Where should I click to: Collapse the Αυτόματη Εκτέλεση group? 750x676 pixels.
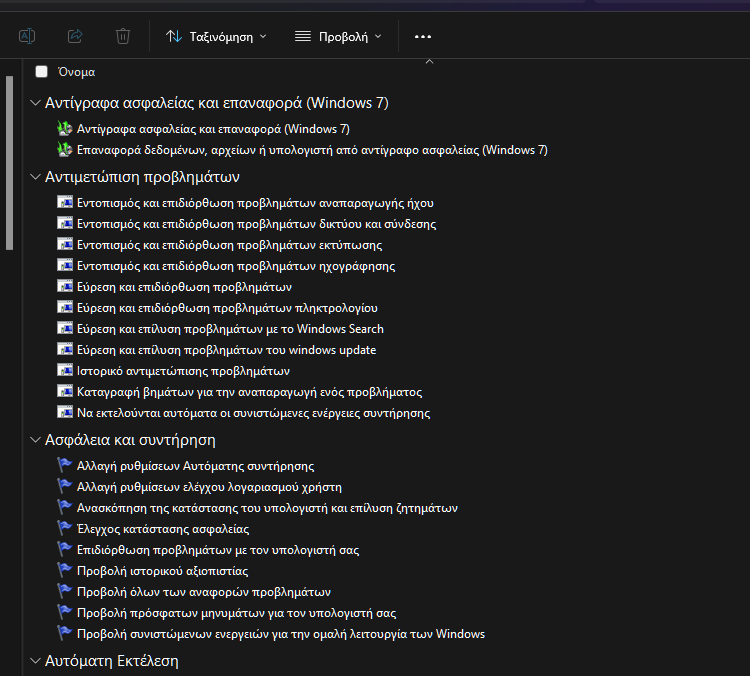click(36, 661)
